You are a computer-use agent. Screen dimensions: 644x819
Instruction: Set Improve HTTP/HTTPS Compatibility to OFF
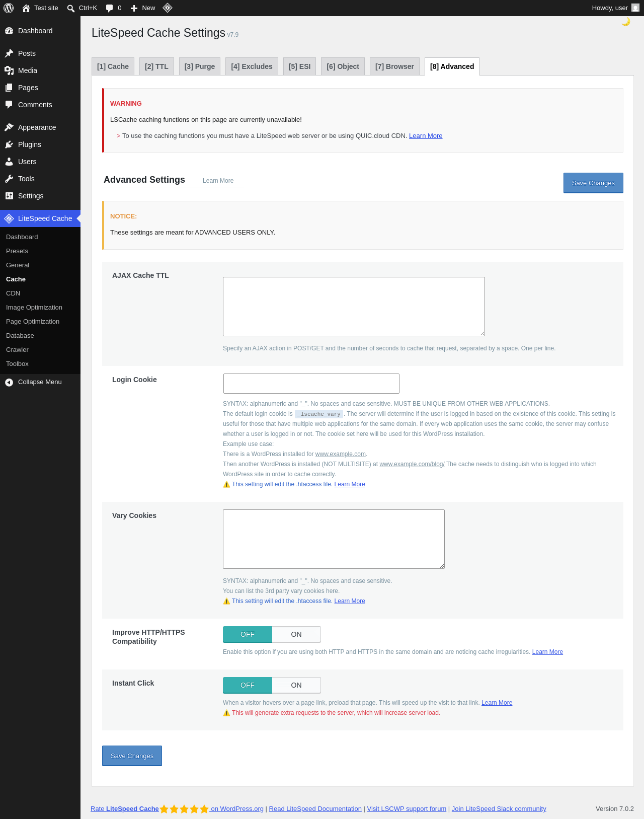tap(248, 634)
